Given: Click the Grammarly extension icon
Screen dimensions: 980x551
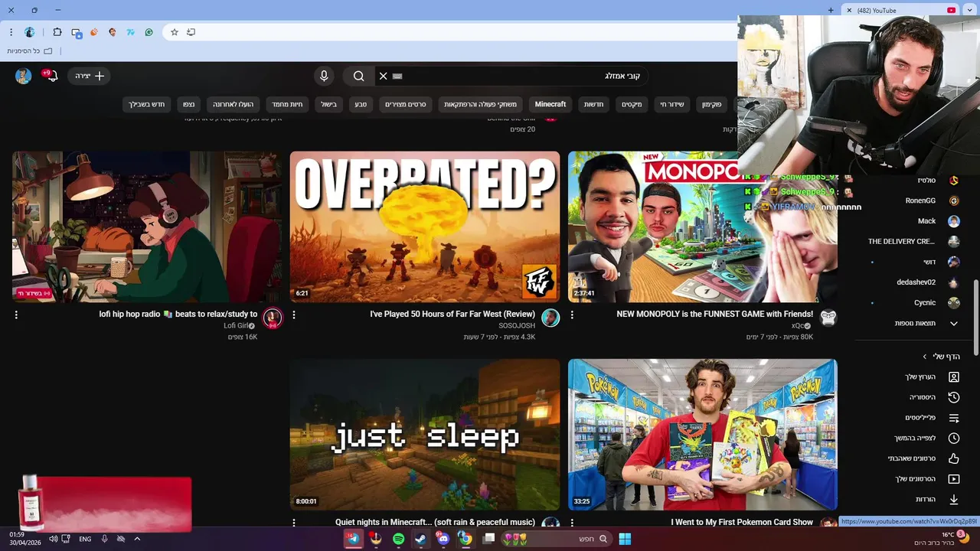Looking at the screenshot, I should pos(149,32).
